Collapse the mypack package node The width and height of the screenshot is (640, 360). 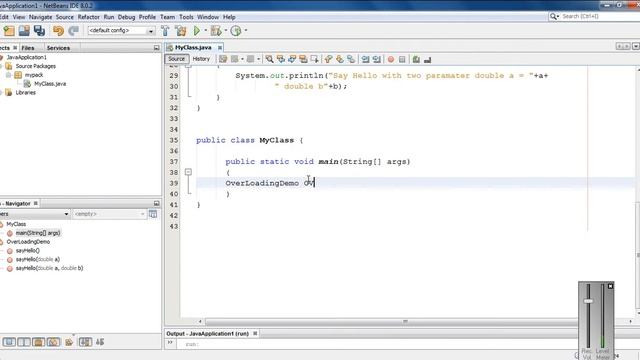(9, 75)
